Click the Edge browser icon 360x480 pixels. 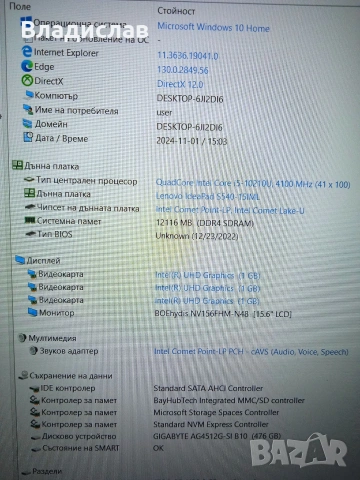pyautogui.click(x=27, y=66)
